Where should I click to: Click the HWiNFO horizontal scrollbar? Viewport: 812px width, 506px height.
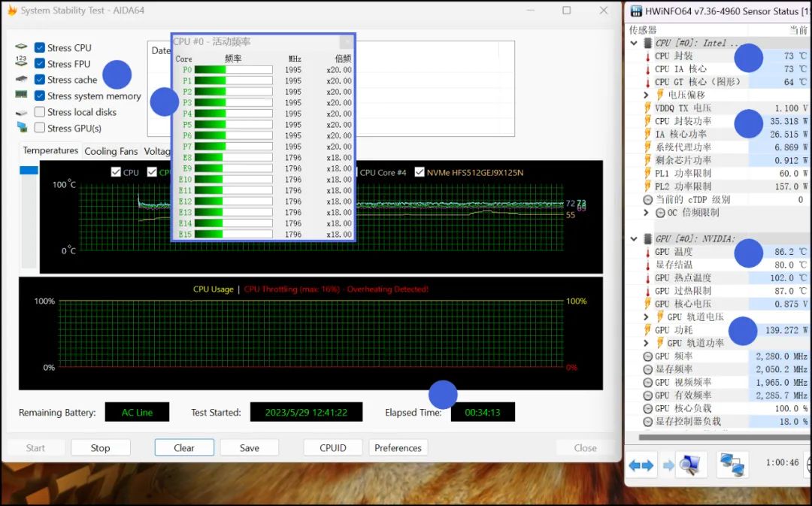point(714,437)
